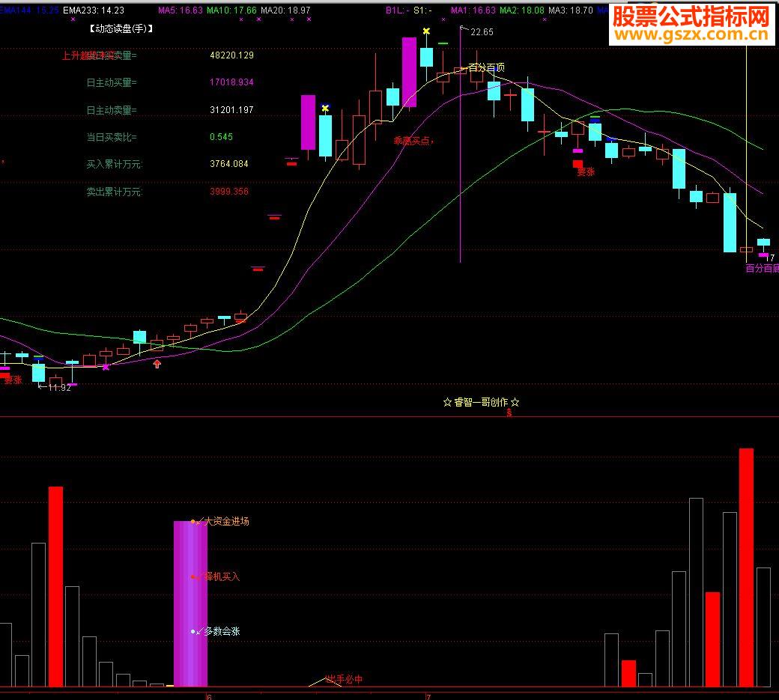Image resolution: width=779 pixels, height=700 pixels.
Task: Click the 11.92 low price label
Action: pos(60,388)
